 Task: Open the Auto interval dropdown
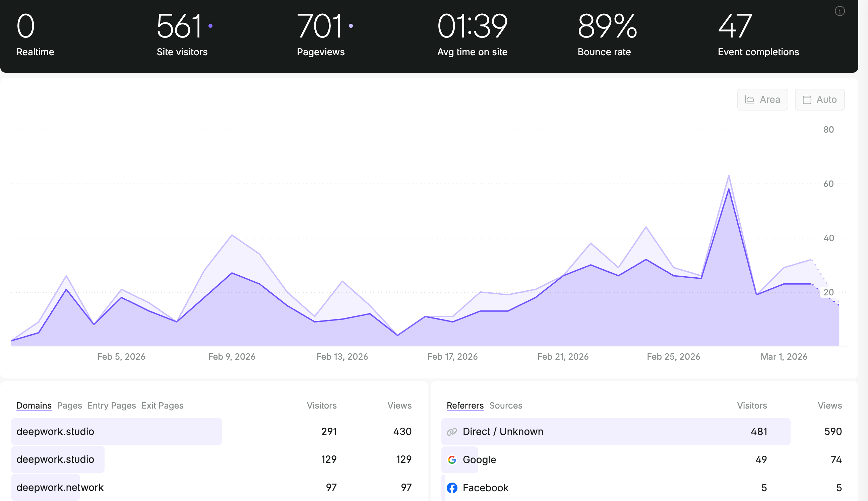click(819, 100)
